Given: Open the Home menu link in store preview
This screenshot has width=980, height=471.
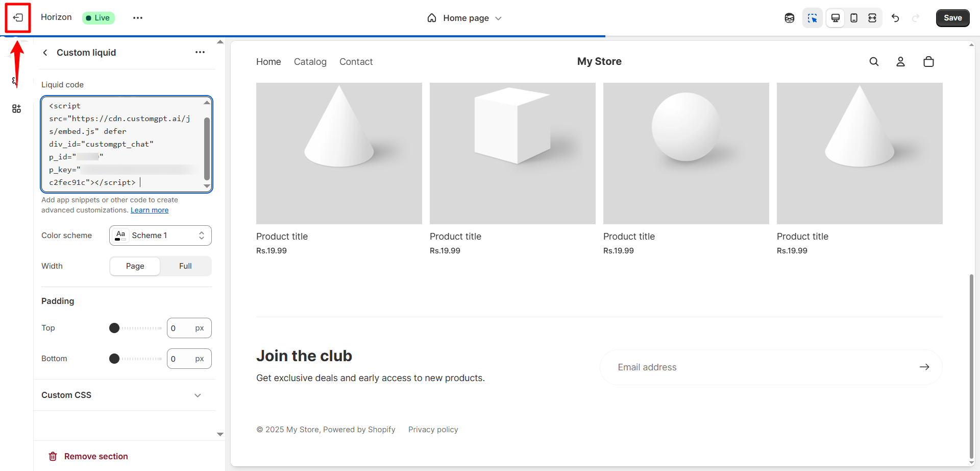Looking at the screenshot, I should pyautogui.click(x=268, y=62).
